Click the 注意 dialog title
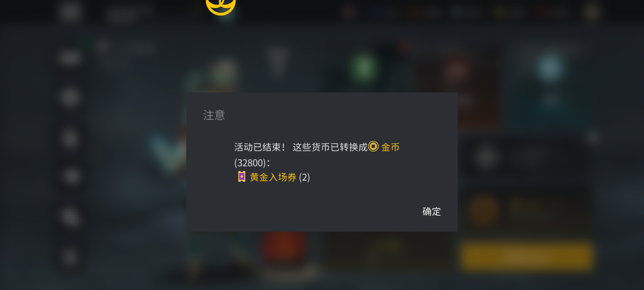Image resolution: width=644 pixels, height=290 pixels. tap(214, 115)
